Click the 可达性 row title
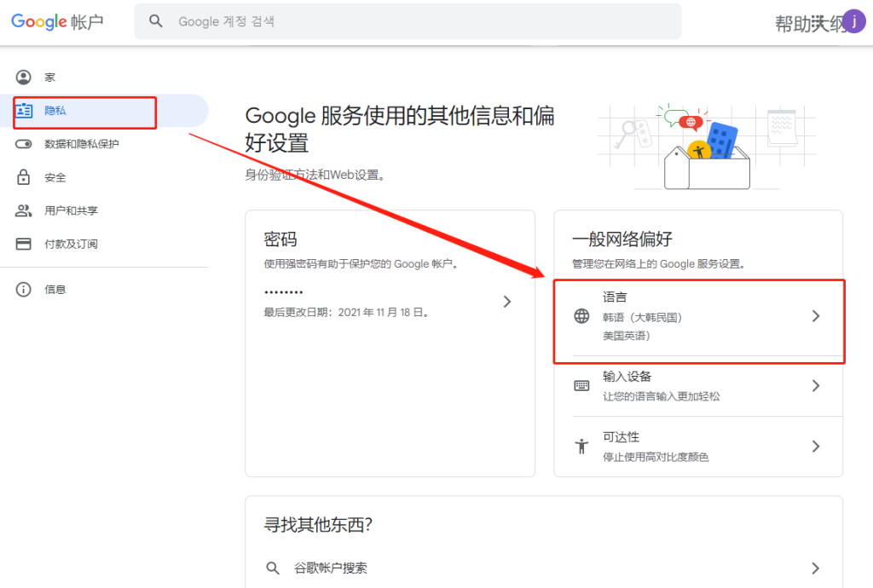 coord(621,437)
